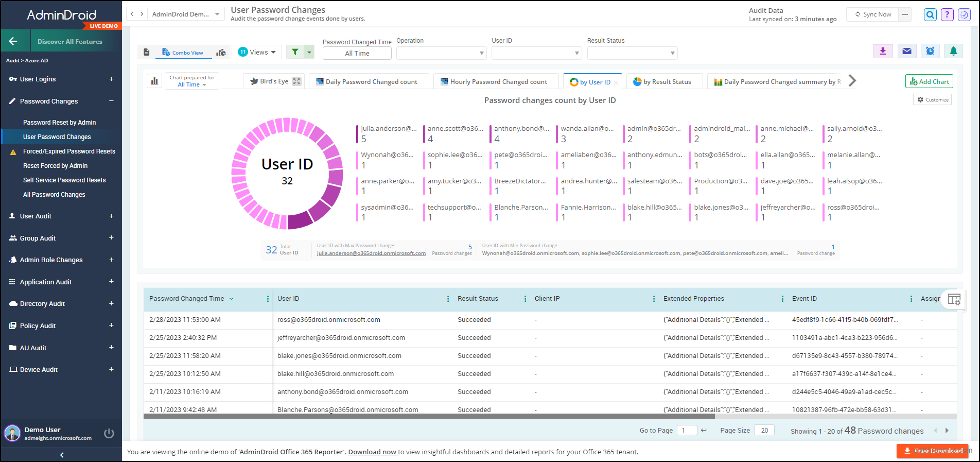Expand Bird's Eye chart to full screen
Viewport: 980px width, 462px height.
pyautogui.click(x=296, y=81)
